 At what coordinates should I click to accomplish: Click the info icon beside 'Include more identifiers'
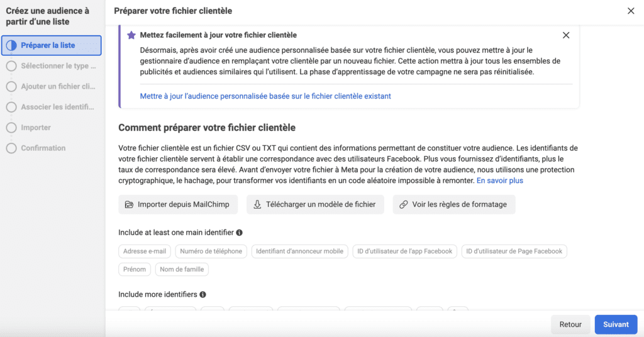point(203,294)
